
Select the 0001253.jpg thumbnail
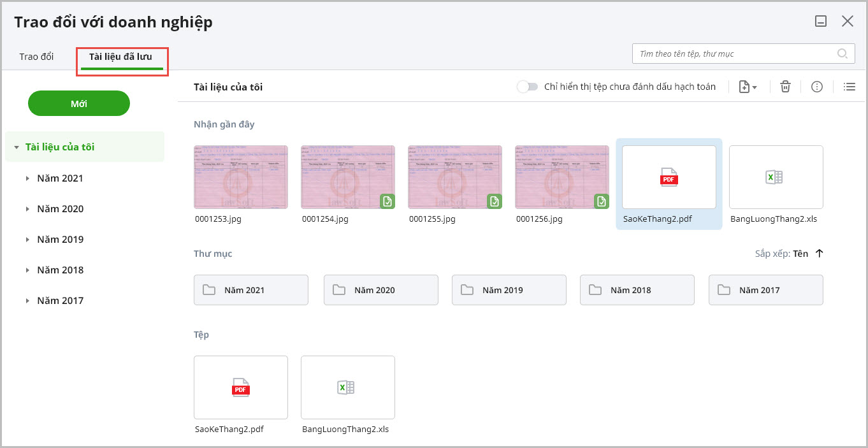[240, 177]
